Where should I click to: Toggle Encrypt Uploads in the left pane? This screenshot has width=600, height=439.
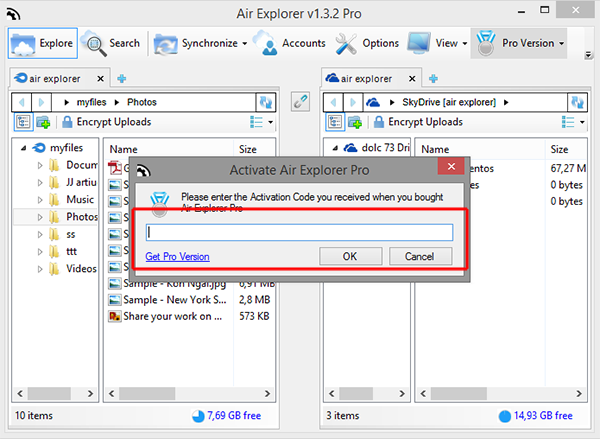[106, 122]
